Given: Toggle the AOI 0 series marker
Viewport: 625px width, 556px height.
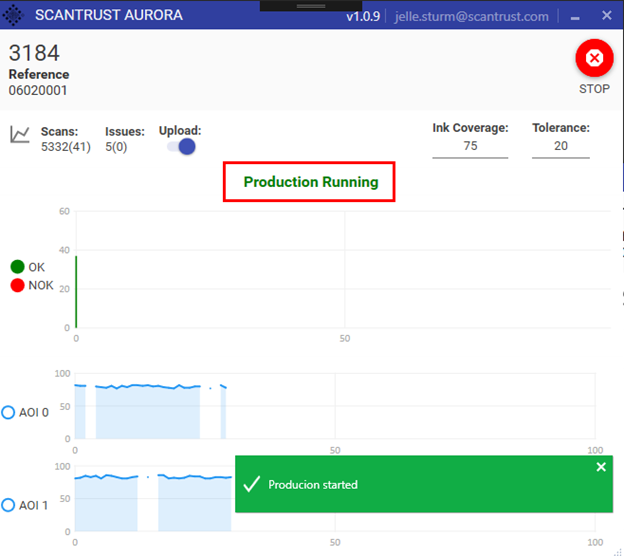Looking at the screenshot, I should [8, 412].
